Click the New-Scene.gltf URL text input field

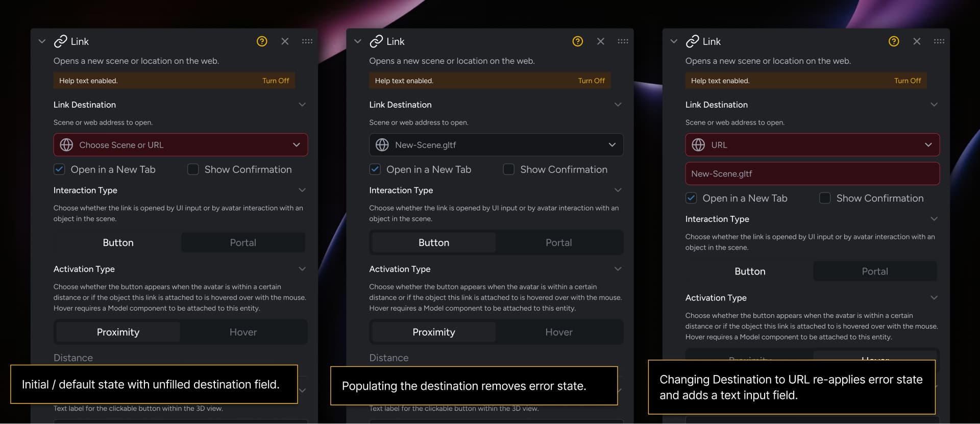812,173
